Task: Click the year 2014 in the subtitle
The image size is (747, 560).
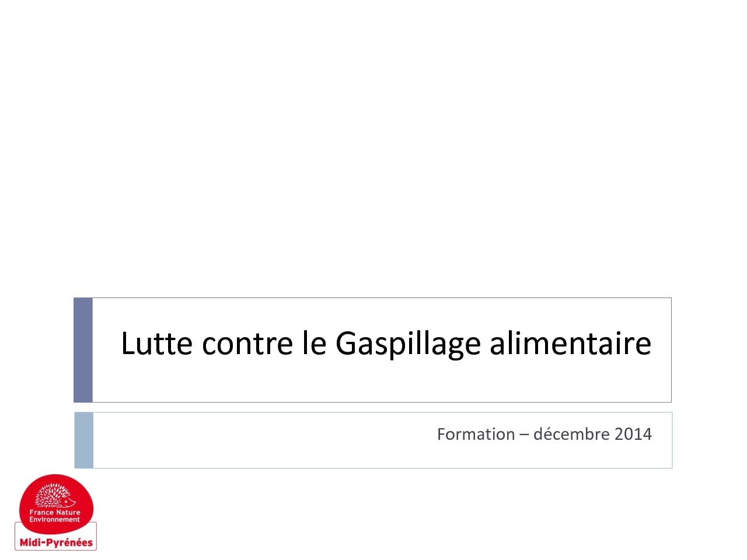Action: pos(633,434)
